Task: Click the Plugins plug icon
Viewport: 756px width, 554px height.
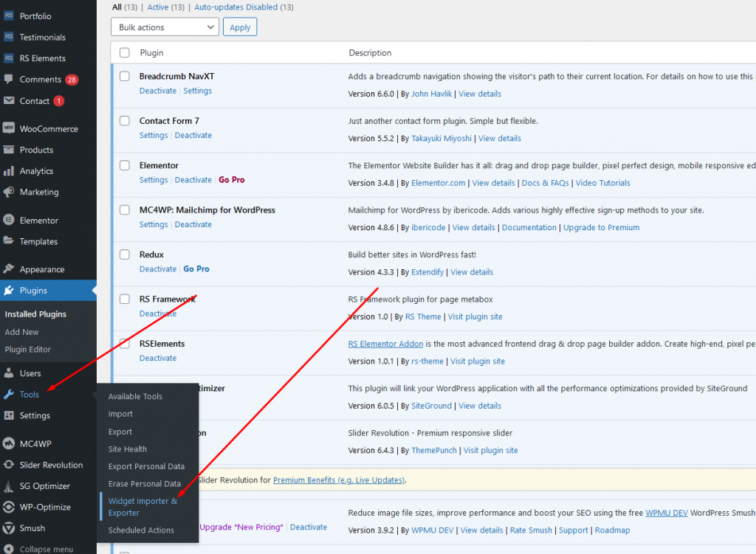Action: (9, 290)
